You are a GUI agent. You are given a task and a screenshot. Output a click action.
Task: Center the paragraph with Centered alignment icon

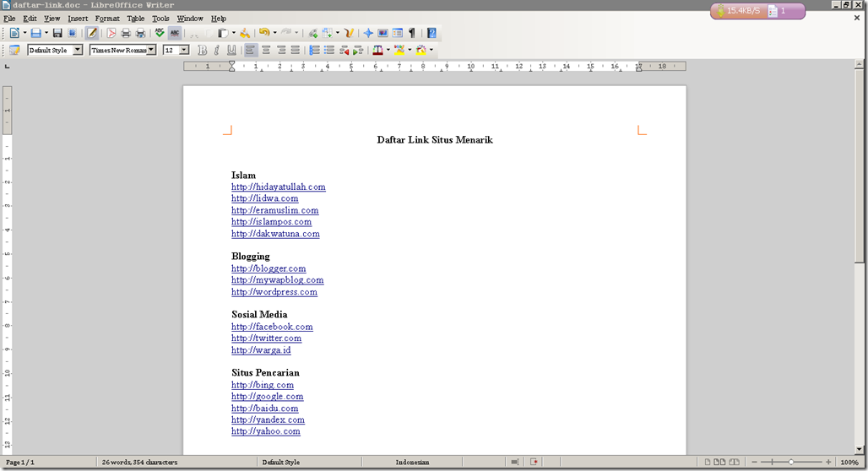point(266,51)
